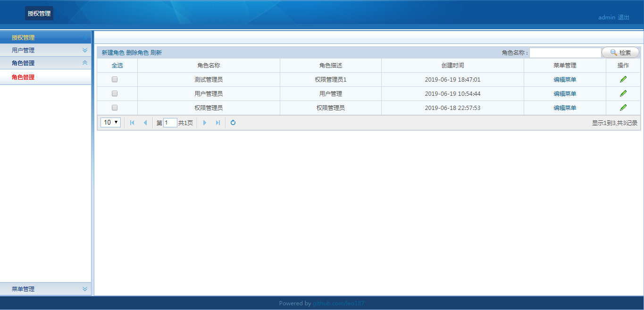Open 编辑菜单 for 用户管理员
The height and width of the screenshot is (310, 644).
tap(565, 94)
